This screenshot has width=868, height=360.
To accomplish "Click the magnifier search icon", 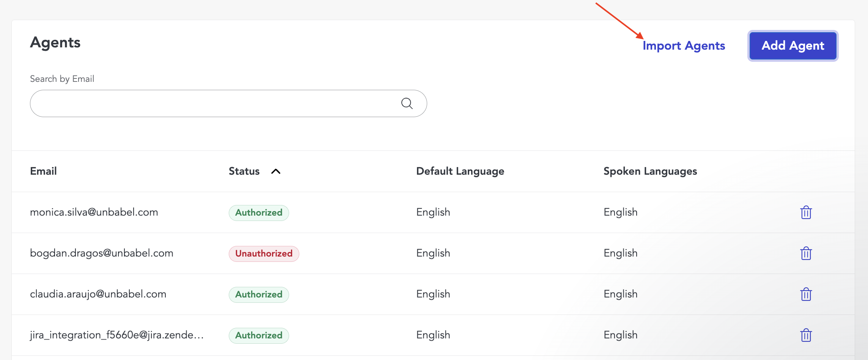I will click(x=407, y=103).
